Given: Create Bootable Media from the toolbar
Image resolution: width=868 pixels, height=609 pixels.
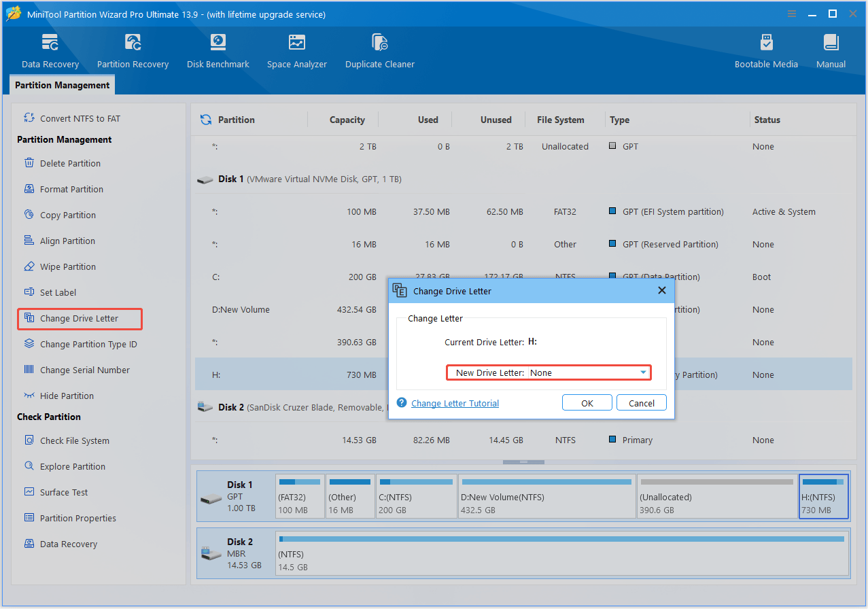Looking at the screenshot, I should pyautogui.click(x=766, y=51).
